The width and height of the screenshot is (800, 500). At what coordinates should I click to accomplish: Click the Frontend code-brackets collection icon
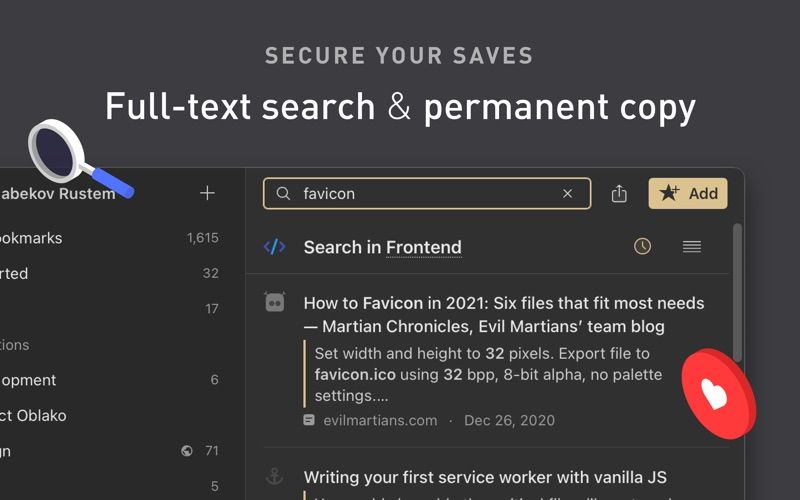pyautogui.click(x=274, y=247)
